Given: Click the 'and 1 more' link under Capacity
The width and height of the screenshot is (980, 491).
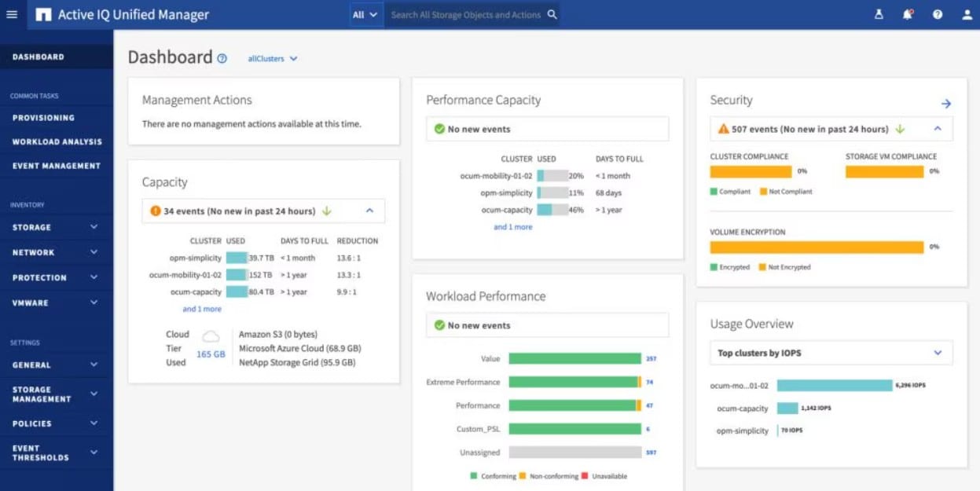Looking at the screenshot, I should (201, 308).
